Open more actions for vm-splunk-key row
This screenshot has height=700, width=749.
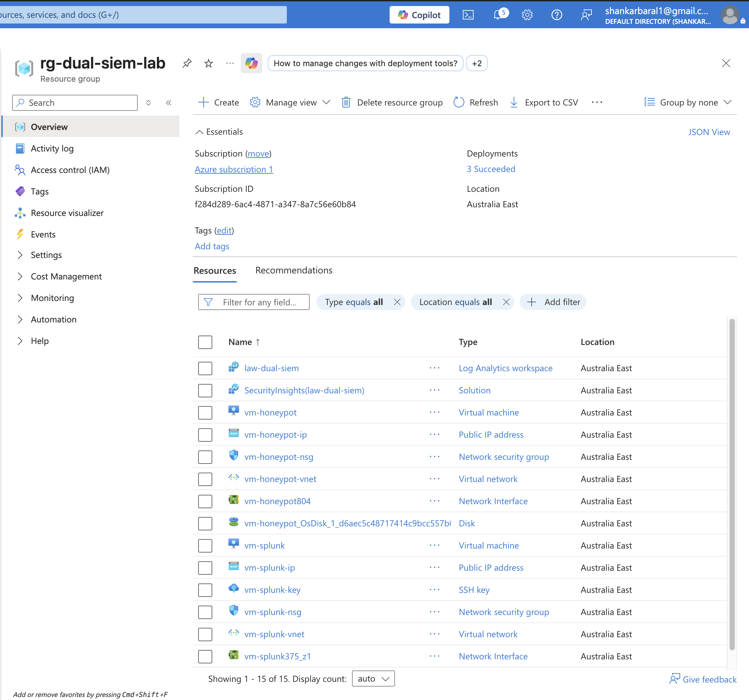coord(434,590)
